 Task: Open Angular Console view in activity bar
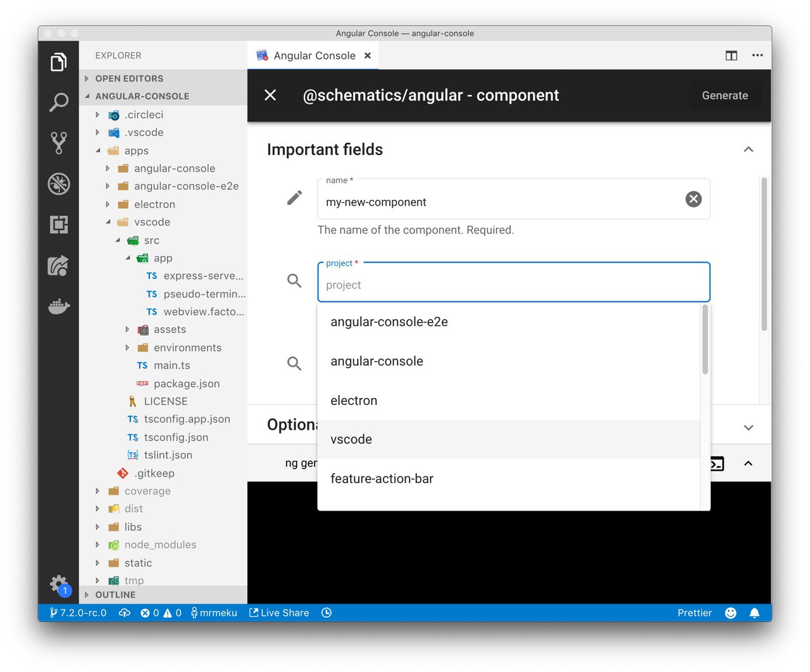59,266
